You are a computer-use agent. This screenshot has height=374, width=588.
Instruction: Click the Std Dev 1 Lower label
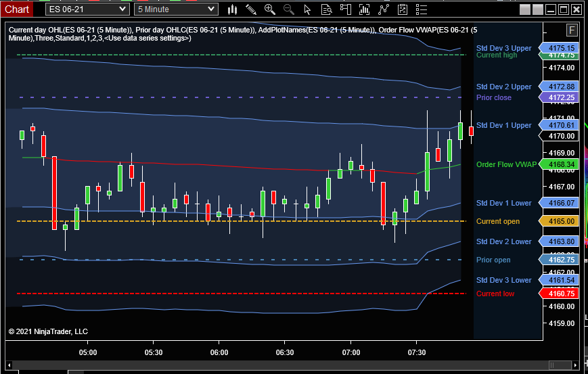coord(503,203)
